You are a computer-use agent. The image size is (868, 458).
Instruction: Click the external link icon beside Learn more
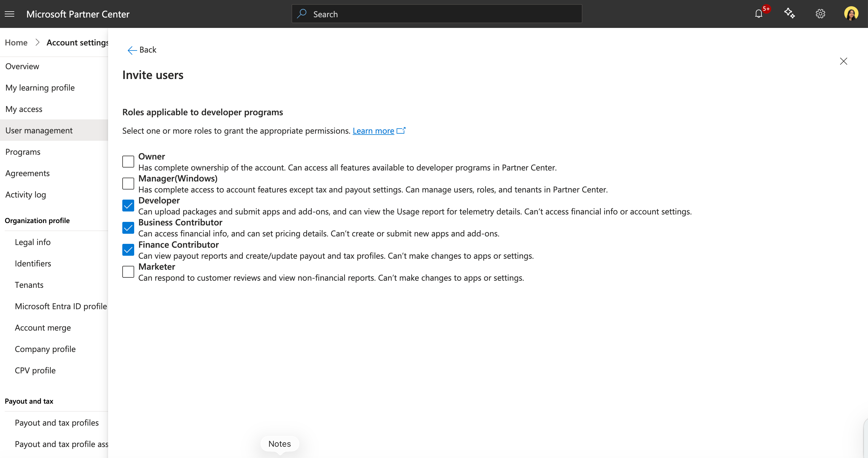pyautogui.click(x=401, y=130)
